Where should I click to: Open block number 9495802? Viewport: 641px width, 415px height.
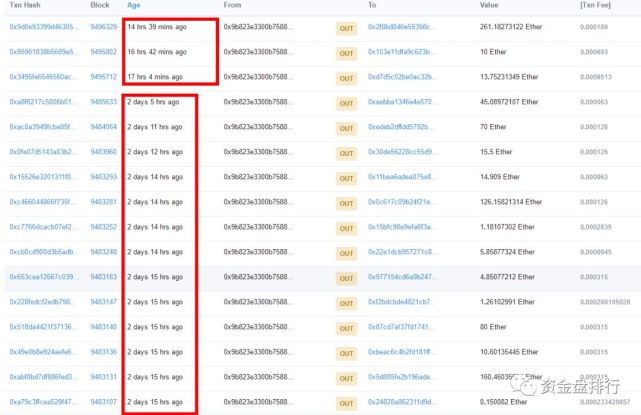pos(103,52)
